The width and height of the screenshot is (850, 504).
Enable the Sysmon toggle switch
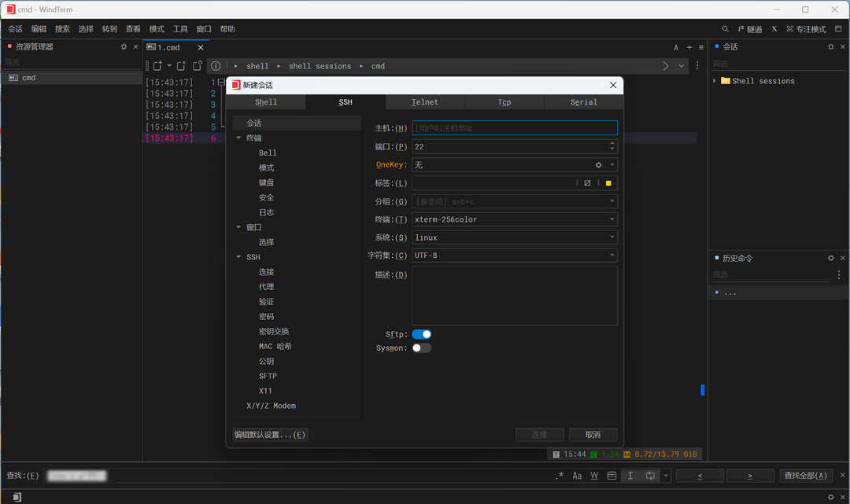[x=422, y=348]
